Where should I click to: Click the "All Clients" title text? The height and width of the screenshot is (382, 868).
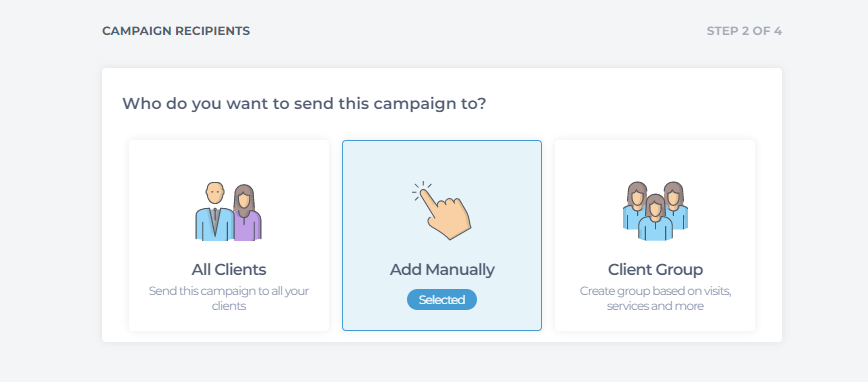[229, 270]
